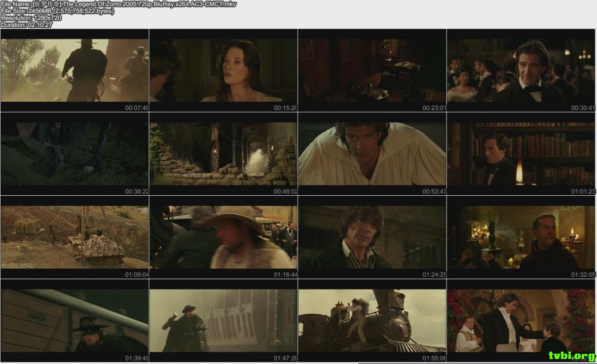
Task: Click the Resolution 1280x720 label
Action: (30, 18)
